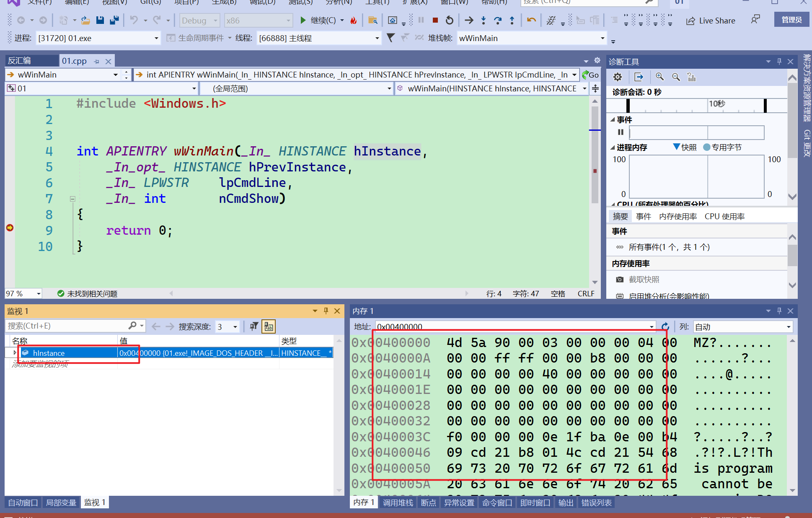Expand the hInstance watch row

click(15, 353)
